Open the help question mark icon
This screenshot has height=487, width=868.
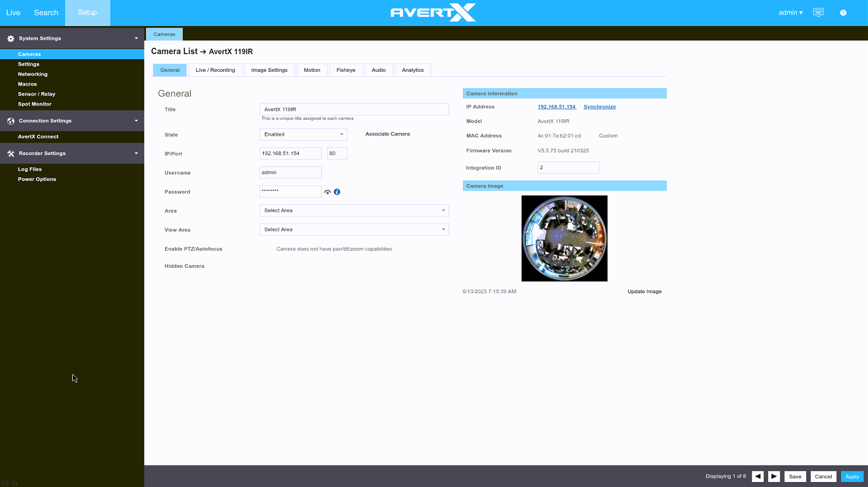tap(843, 13)
